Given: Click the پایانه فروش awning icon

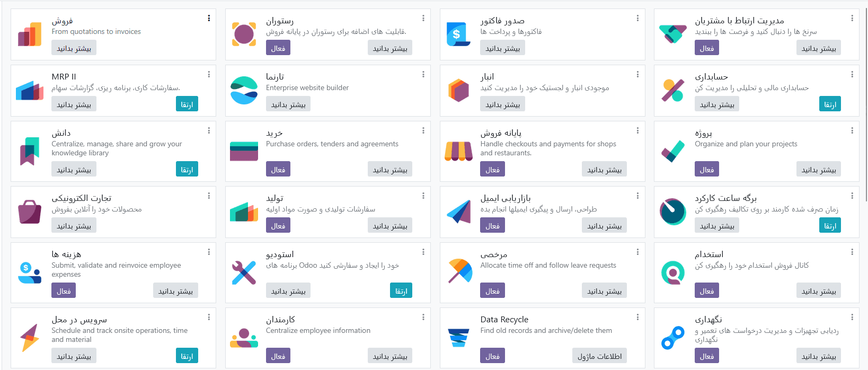Looking at the screenshot, I should [458, 151].
